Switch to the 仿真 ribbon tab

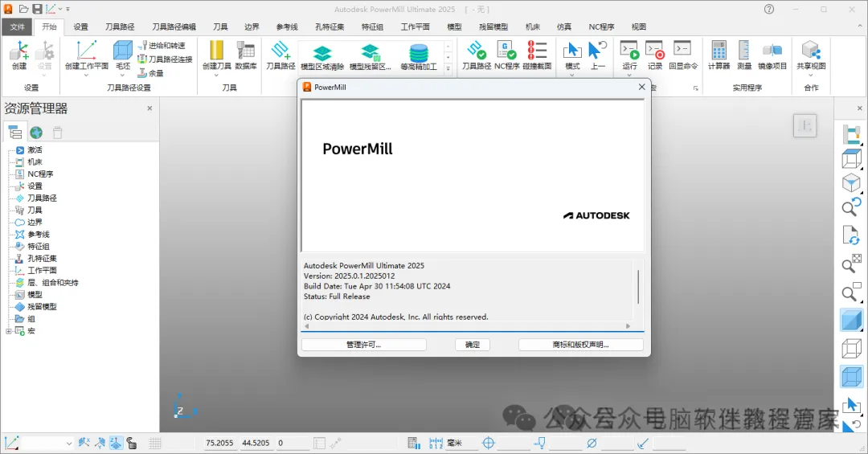(564, 27)
